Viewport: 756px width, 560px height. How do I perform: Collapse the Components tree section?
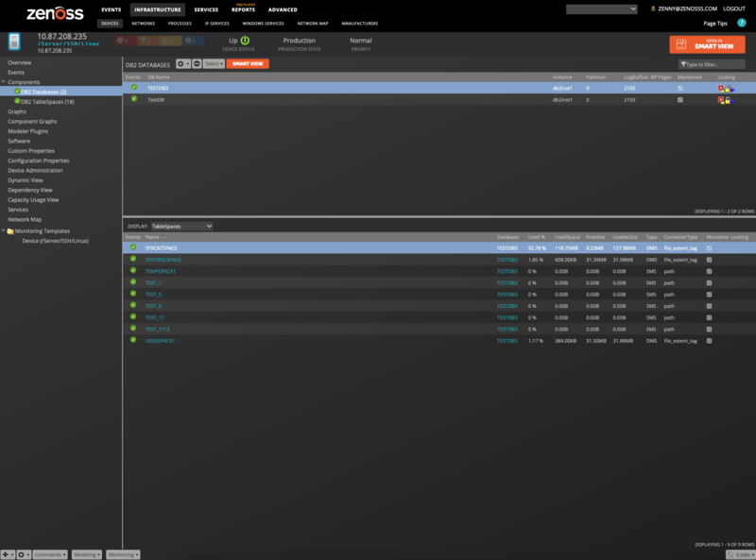(x=4, y=82)
